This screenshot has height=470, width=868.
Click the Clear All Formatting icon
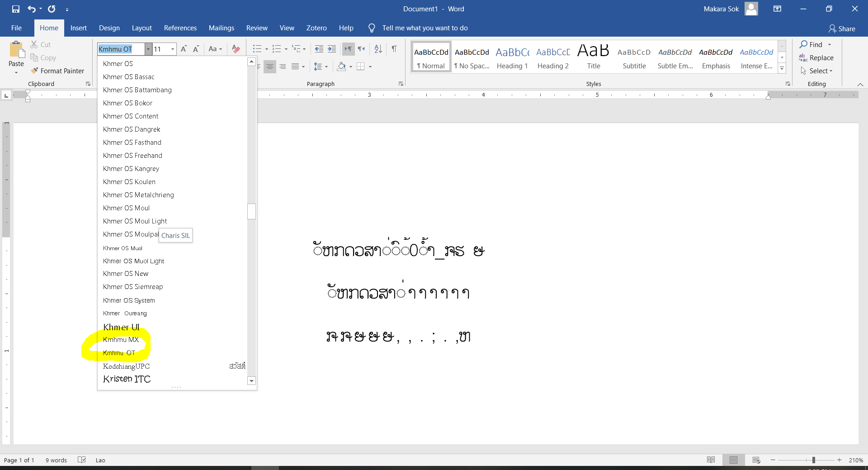click(x=236, y=49)
